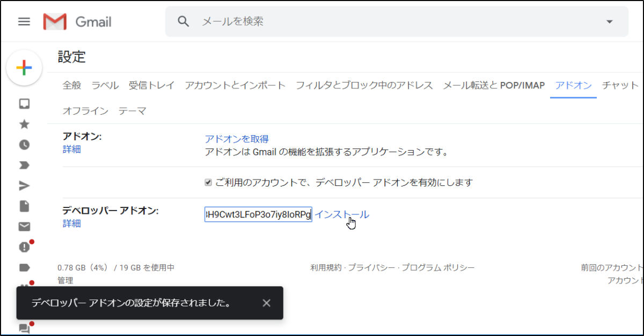Open Spam via the exclamation icon

(x=24, y=247)
